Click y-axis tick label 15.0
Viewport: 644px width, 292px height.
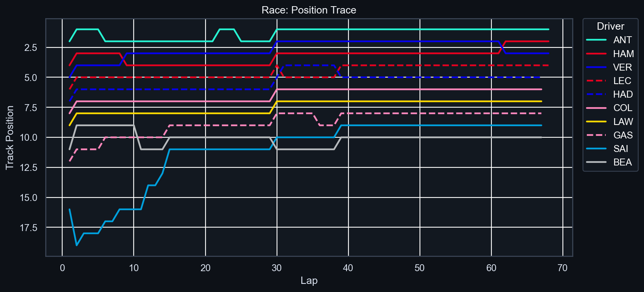click(29, 198)
